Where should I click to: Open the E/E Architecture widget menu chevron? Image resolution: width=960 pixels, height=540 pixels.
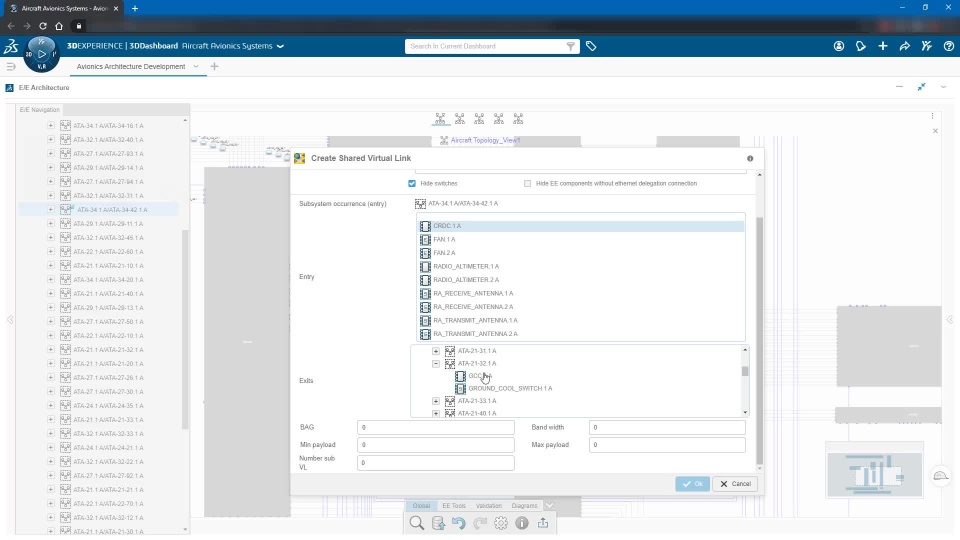point(943,87)
